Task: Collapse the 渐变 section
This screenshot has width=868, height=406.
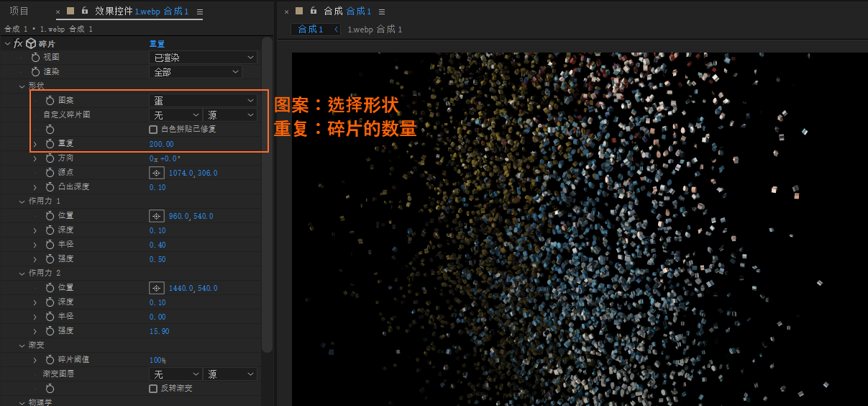Action: pos(22,345)
